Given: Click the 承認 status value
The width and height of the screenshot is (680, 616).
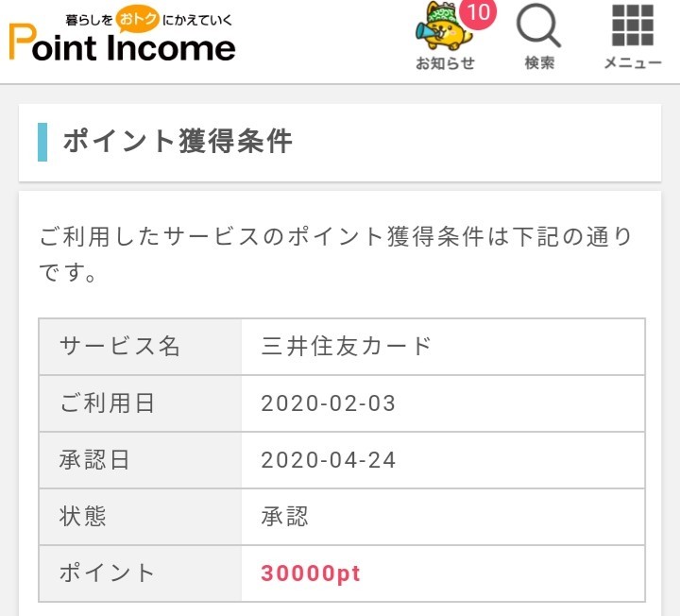Looking at the screenshot, I should [285, 517].
